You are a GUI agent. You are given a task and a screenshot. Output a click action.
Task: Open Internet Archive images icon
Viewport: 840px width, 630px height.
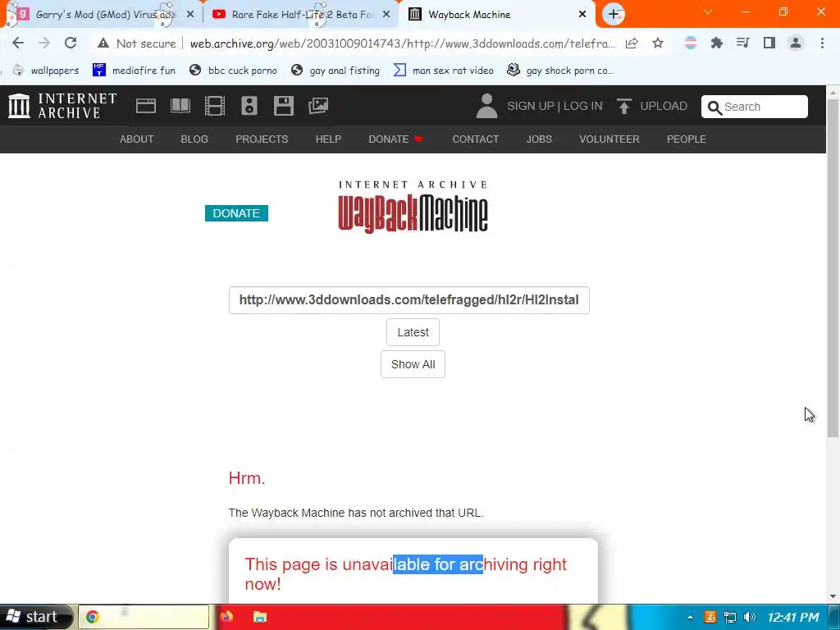[x=318, y=106]
